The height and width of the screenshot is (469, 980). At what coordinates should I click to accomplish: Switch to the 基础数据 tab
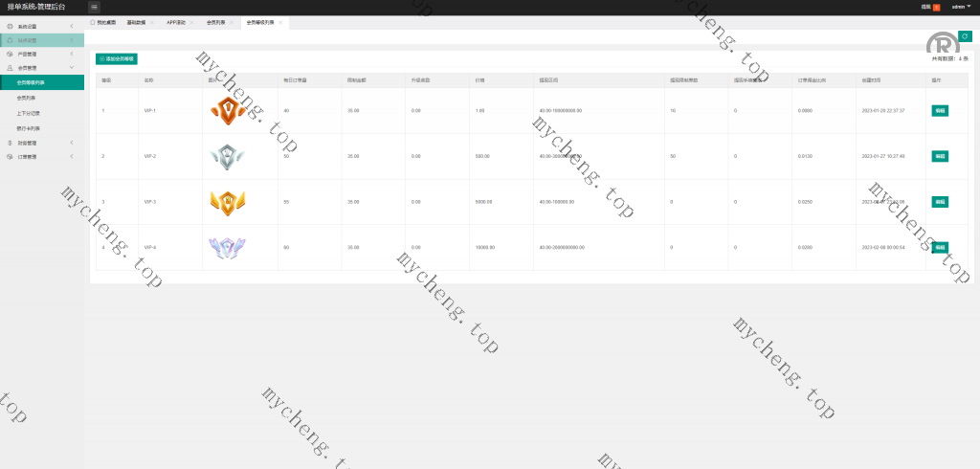138,21
